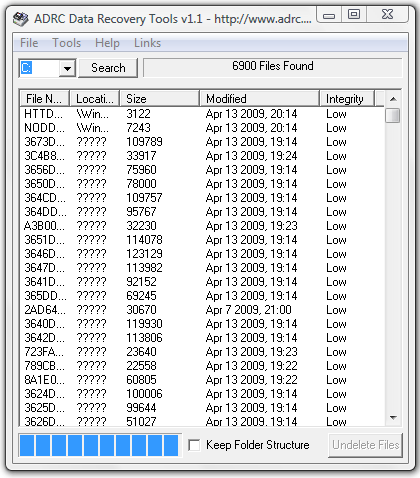
Task: Click the scrollbar up arrow
Action: [393, 99]
